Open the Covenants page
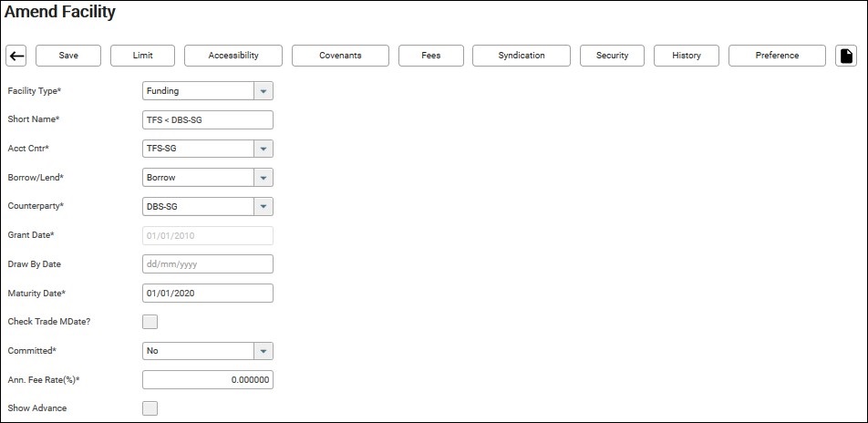Viewport: 868px width, 423px height. coord(340,56)
